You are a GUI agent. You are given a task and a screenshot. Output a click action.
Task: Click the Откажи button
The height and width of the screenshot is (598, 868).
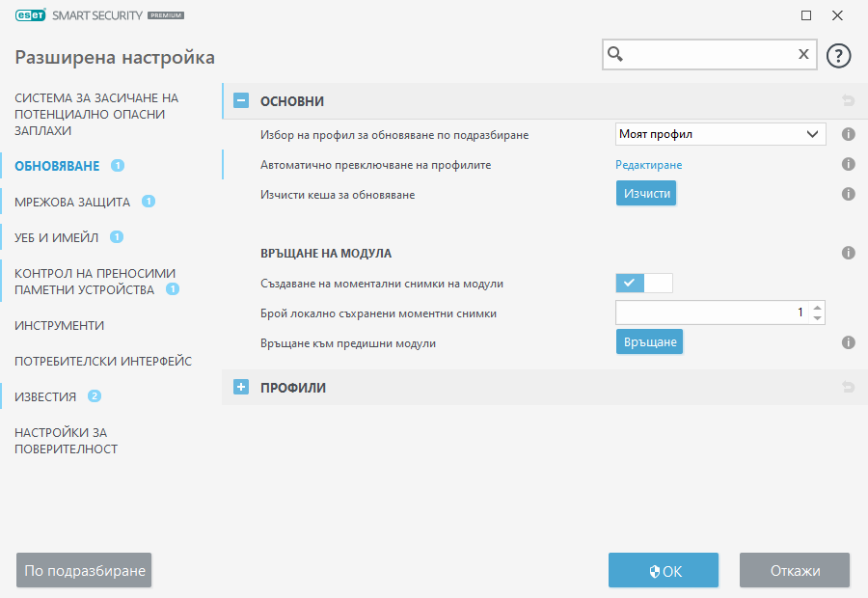point(795,570)
